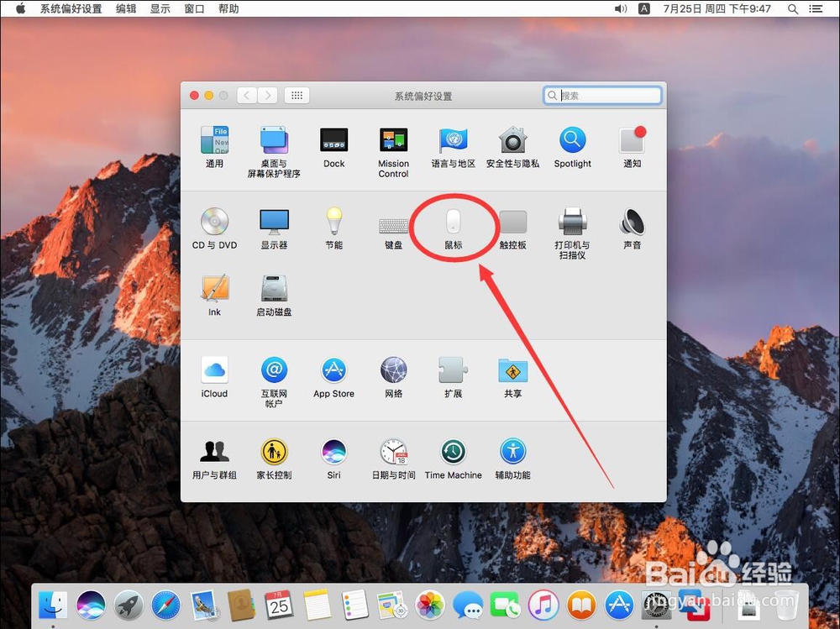Click the show-all grid button

click(297, 96)
